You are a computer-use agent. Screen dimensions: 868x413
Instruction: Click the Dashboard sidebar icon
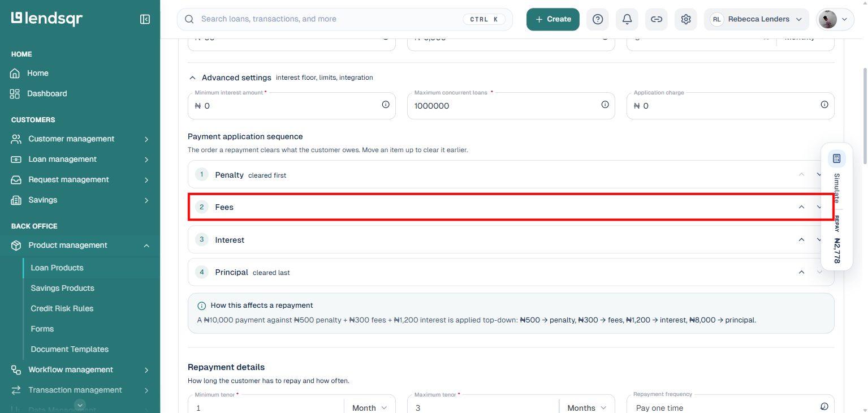point(15,93)
